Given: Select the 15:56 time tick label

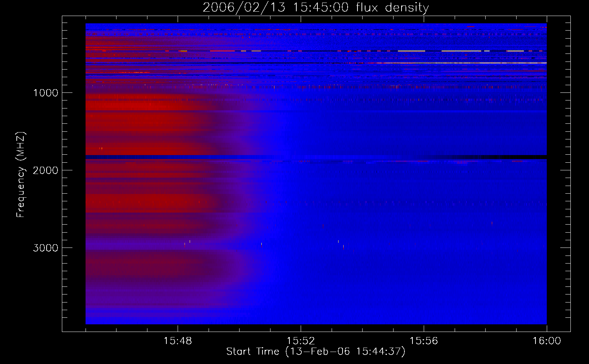Looking at the screenshot, I should (x=424, y=341).
